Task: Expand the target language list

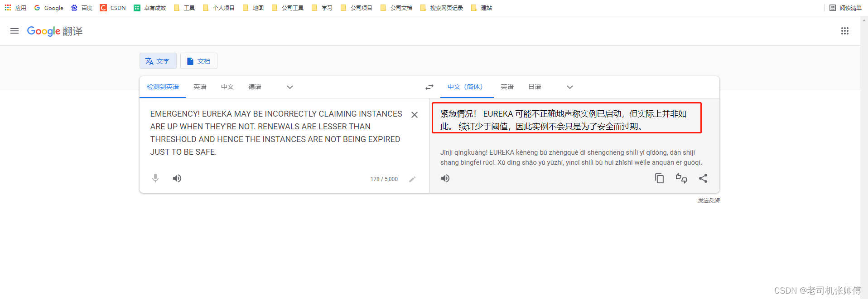Action: coord(570,87)
